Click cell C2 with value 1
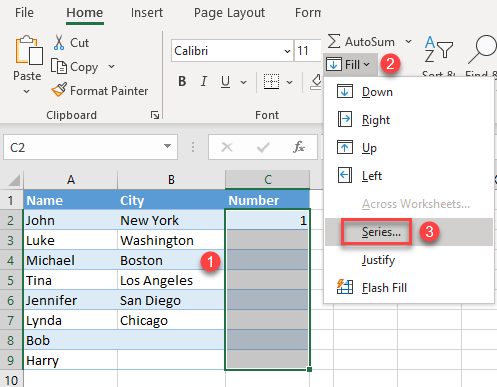Image resolution: width=497 pixels, height=387 pixels. pyautogui.click(x=268, y=220)
